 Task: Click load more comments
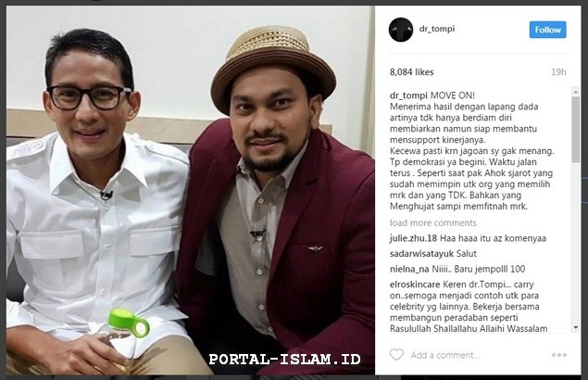[432, 222]
